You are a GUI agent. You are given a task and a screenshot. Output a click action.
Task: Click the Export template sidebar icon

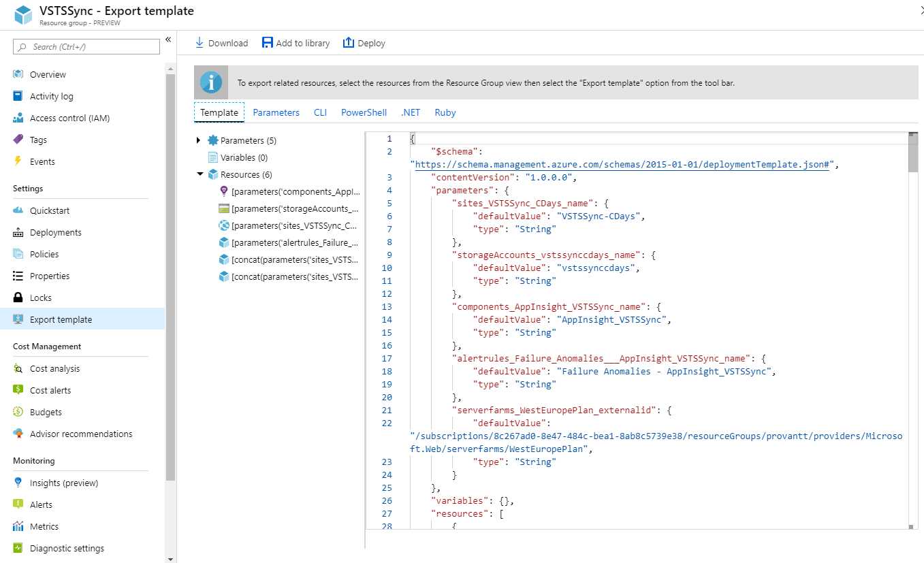pyautogui.click(x=18, y=319)
